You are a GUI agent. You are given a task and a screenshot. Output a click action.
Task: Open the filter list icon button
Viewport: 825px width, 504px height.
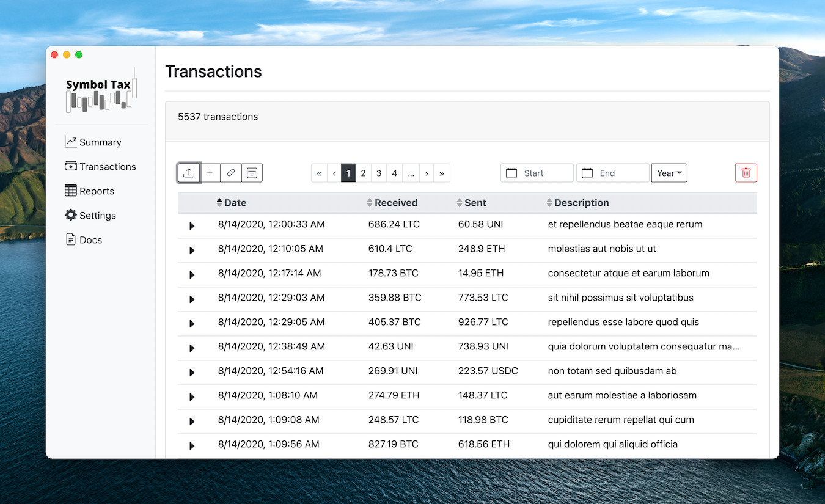[252, 173]
